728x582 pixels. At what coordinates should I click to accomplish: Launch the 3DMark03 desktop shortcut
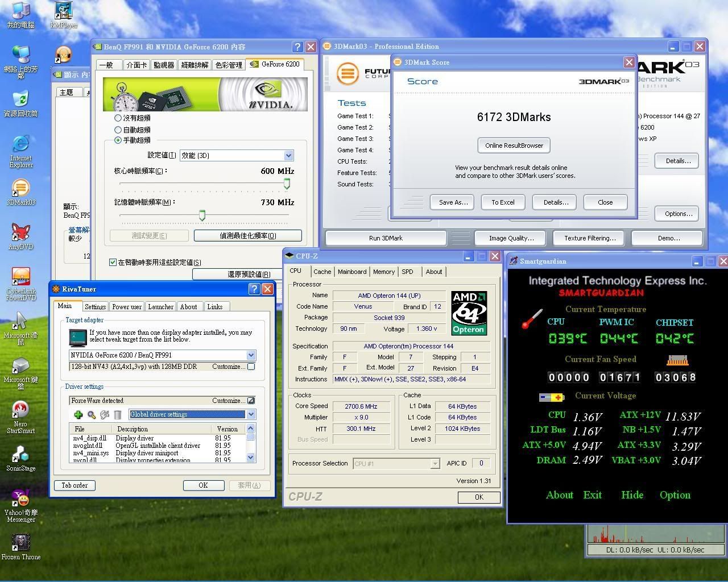(x=20, y=192)
